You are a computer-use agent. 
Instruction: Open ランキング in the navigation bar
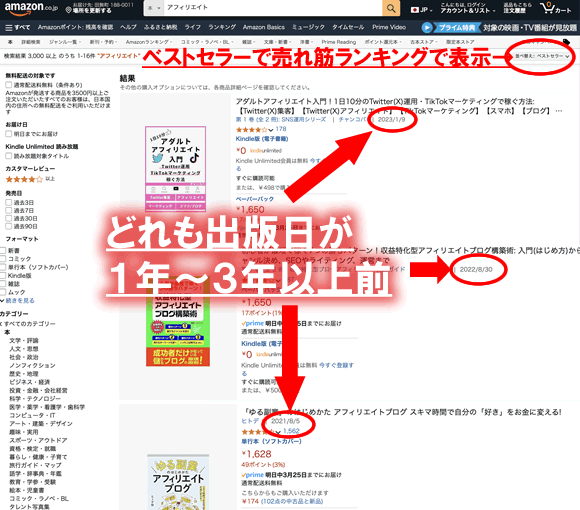point(222,27)
